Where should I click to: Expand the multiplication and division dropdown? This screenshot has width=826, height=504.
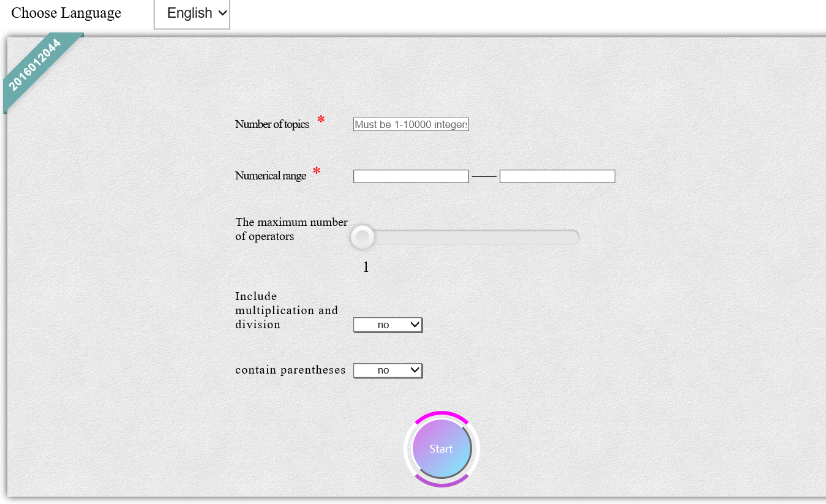[388, 325]
